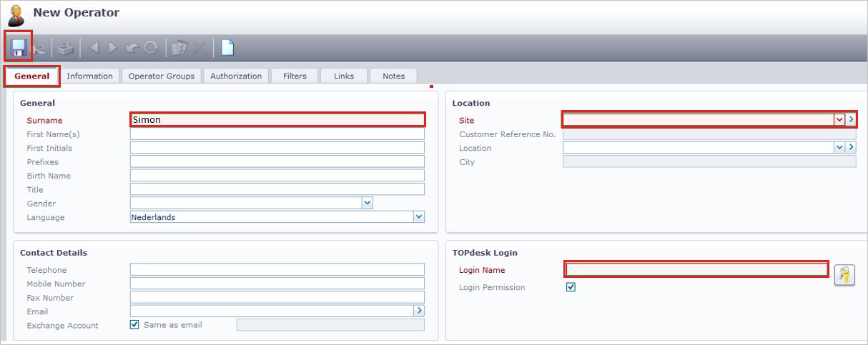The height and width of the screenshot is (345, 868).
Task: Click the New Operator person icon
Action: (x=16, y=14)
